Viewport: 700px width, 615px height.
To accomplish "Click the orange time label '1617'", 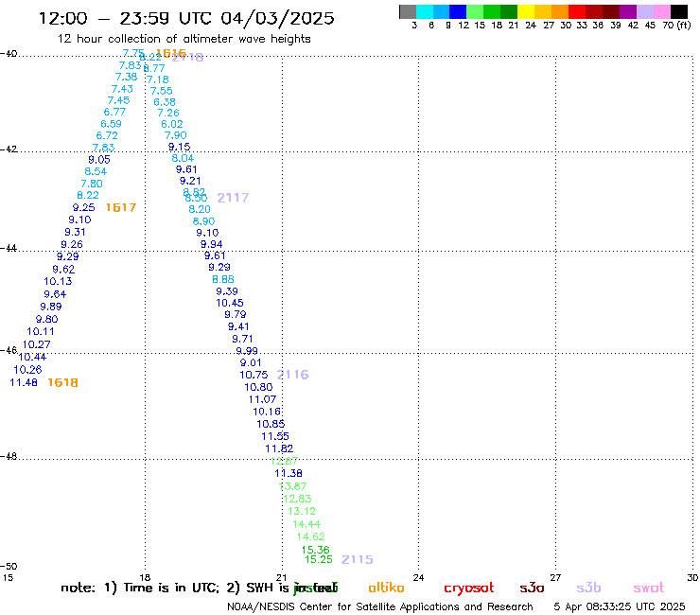I will [x=120, y=207].
